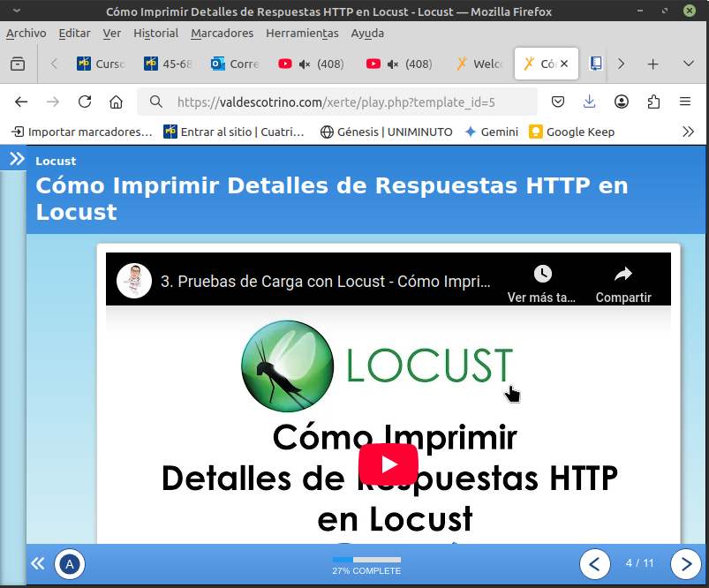Screen dimensions: 709x588
Task: Open a new tab with the plus icon
Action: 652,64
